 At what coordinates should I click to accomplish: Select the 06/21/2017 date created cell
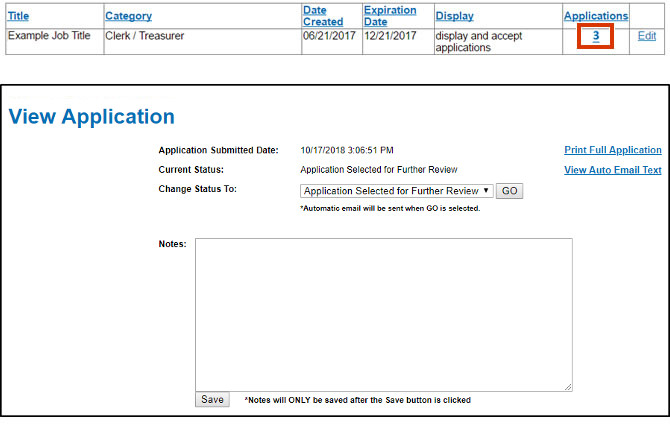[327, 36]
